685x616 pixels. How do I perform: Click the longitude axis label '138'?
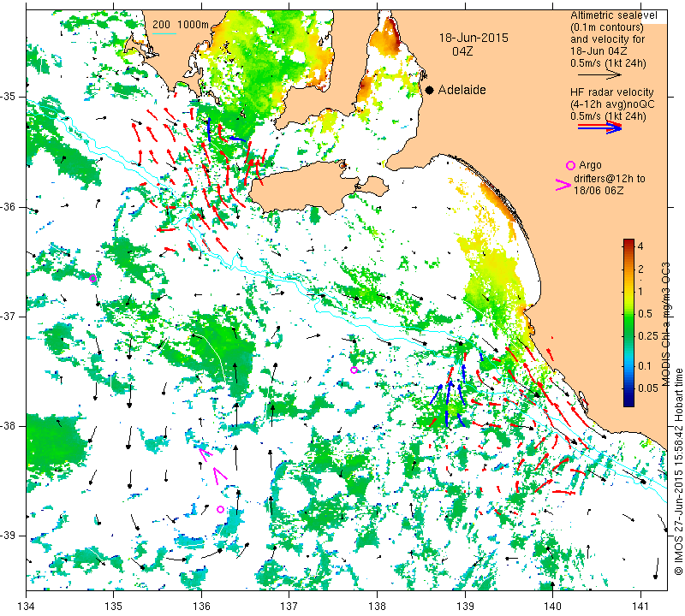377,607
